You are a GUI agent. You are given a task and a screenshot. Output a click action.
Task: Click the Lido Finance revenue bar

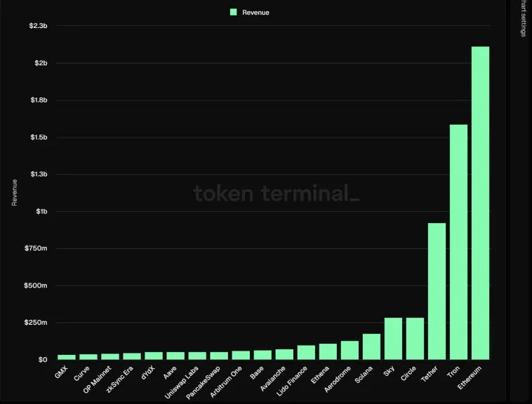(306, 352)
